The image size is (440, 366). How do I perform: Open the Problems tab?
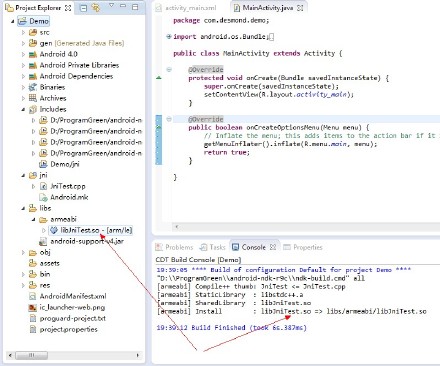tap(174, 247)
